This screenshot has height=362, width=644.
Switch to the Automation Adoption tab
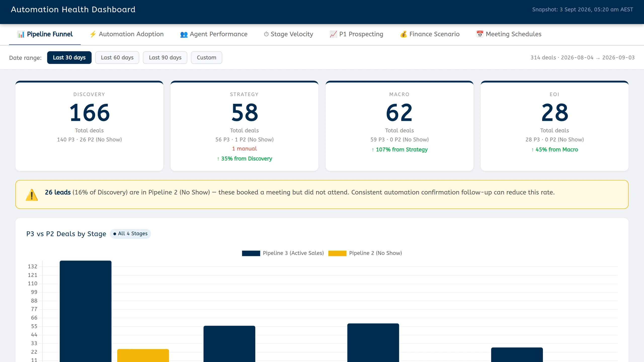click(x=126, y=34)
